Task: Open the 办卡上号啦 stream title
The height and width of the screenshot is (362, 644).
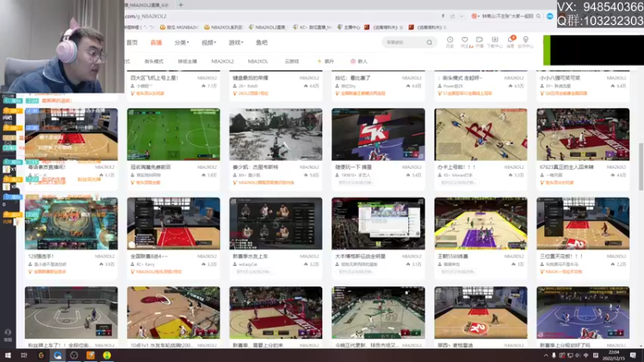Action: 456,167
